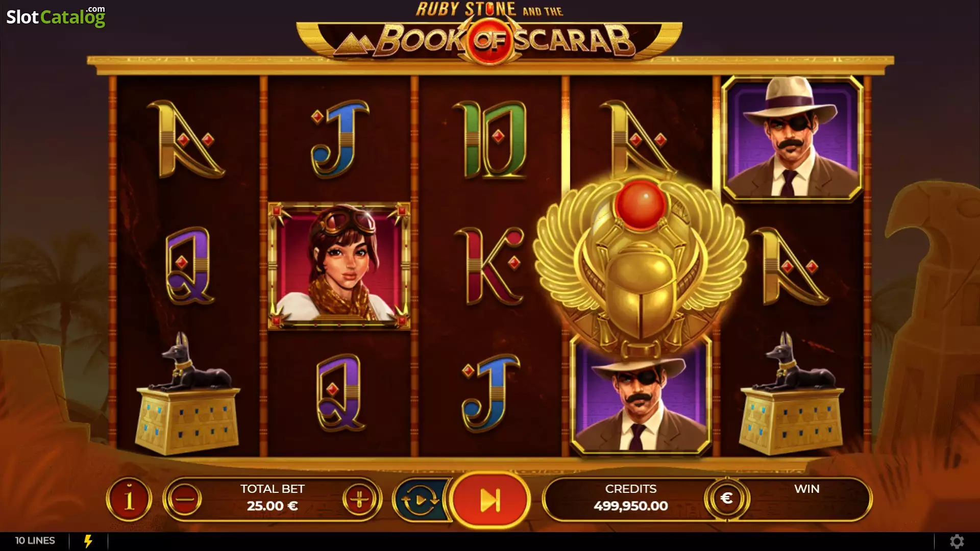Select Anubis statue on first reel
980x551 pixels.
tap(187, 394)
